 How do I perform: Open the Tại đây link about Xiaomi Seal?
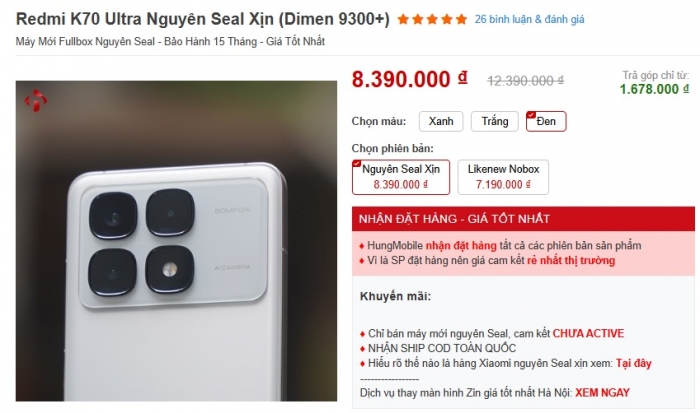(634, 363)
